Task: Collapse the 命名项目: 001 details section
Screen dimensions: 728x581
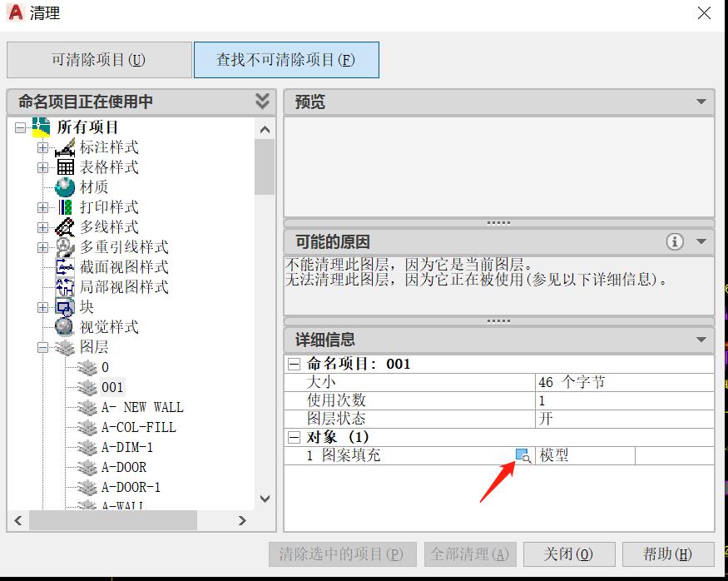Action: pyautogui.click(x=294, y=364)
